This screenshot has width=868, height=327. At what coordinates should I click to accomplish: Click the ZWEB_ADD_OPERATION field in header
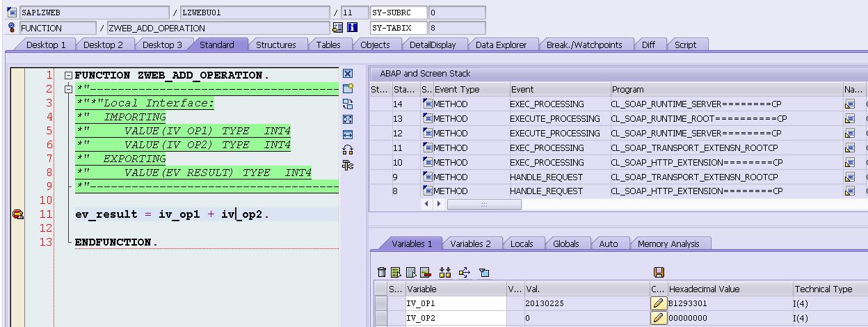tap(218, 28)
